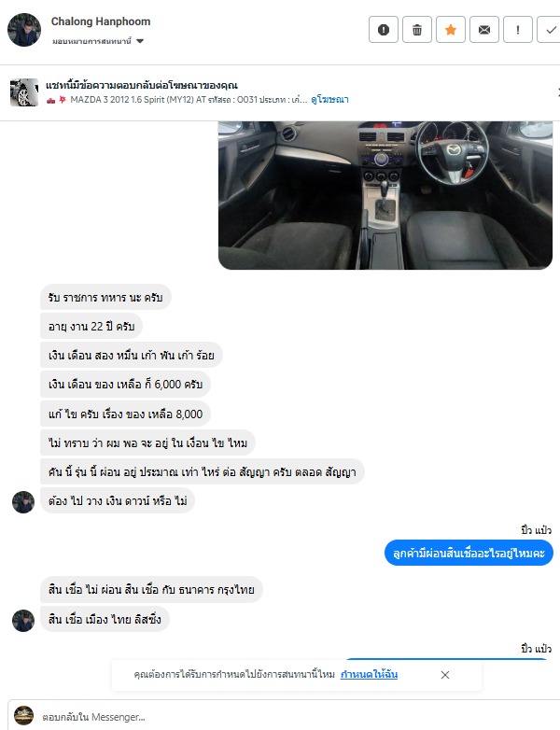Click sender avatar beside เมืองไทย ลิสซิ่ง message
This screenshot has height=730, width=560.
point(23,620)
